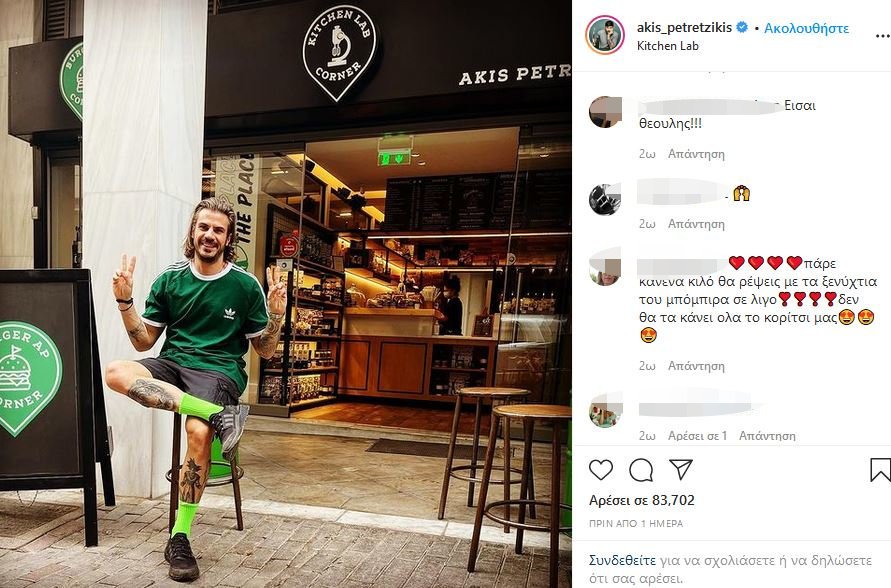This screenshot has height=588, width=891.
Task: Open avatar of the praying hands commenter
Action: point(605,199)
